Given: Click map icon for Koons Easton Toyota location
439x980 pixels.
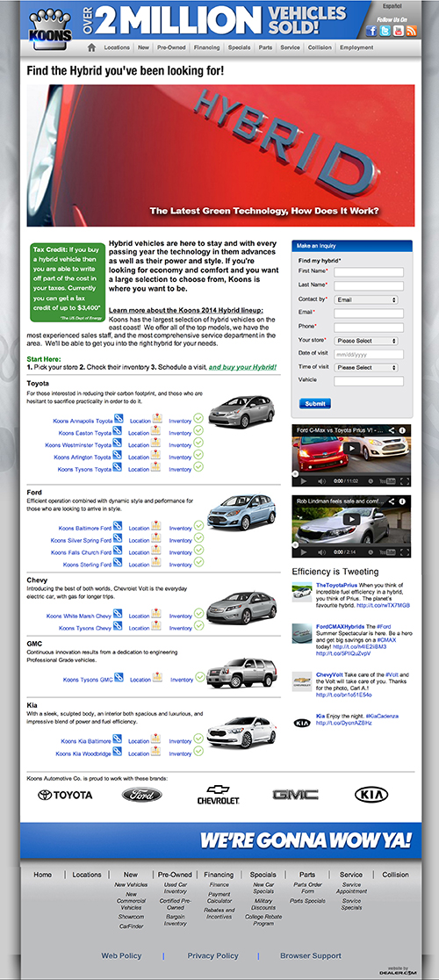Looking at the screenshot, I should pos(155,430).
